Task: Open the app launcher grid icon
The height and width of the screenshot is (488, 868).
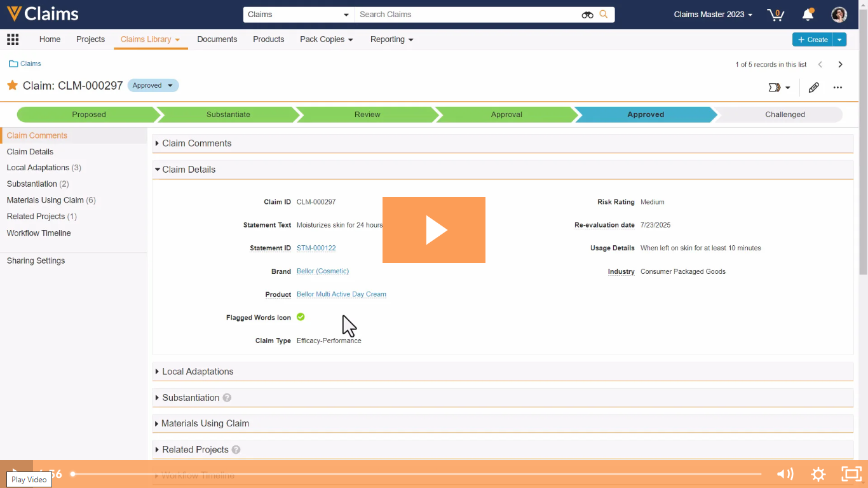Action: [13, 39]
